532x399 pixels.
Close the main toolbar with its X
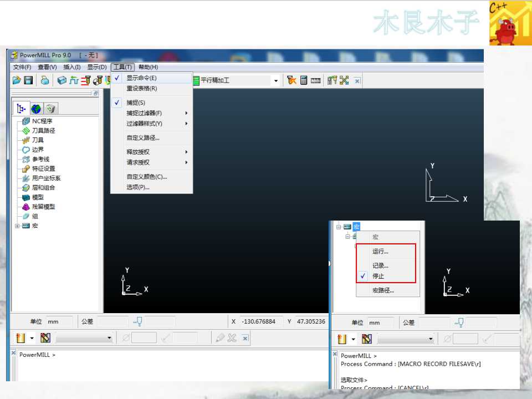[x=357, y=81]
